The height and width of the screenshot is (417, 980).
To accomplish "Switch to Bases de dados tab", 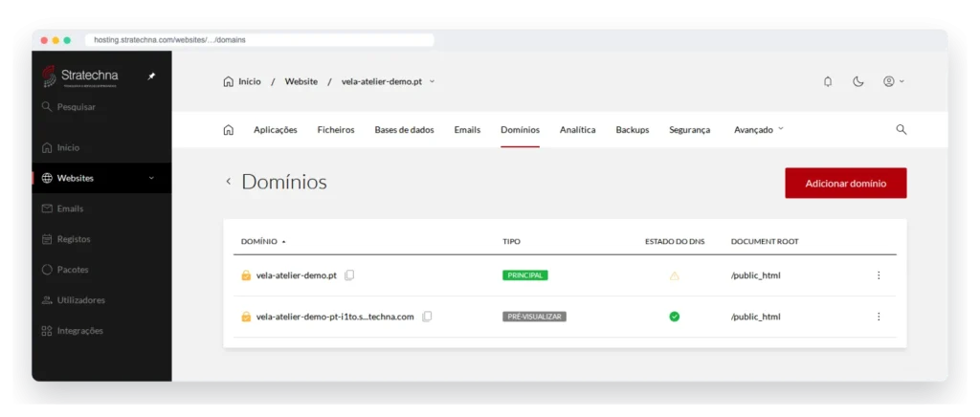I will [405, 130].
